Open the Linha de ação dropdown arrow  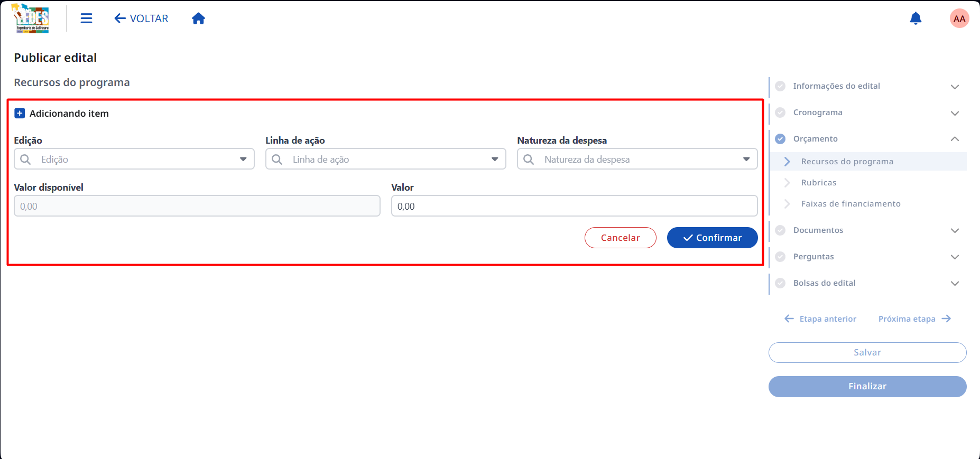tap(495, 159)
